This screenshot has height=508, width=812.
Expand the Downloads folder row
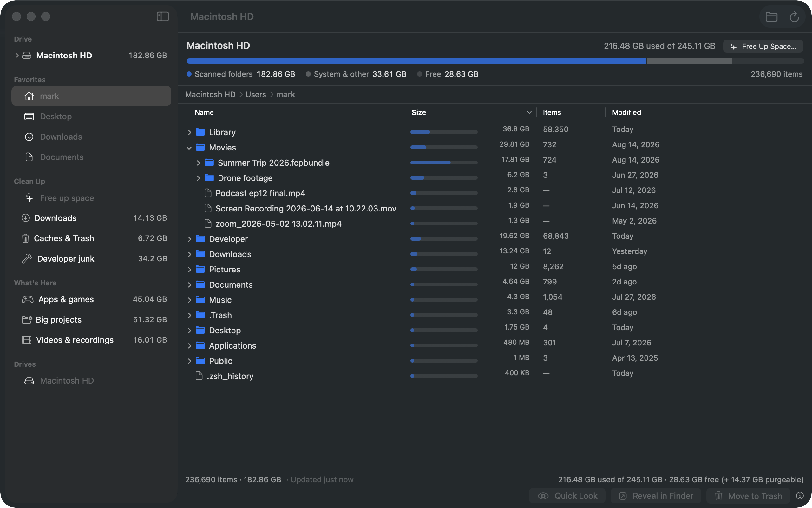[189, 254]
